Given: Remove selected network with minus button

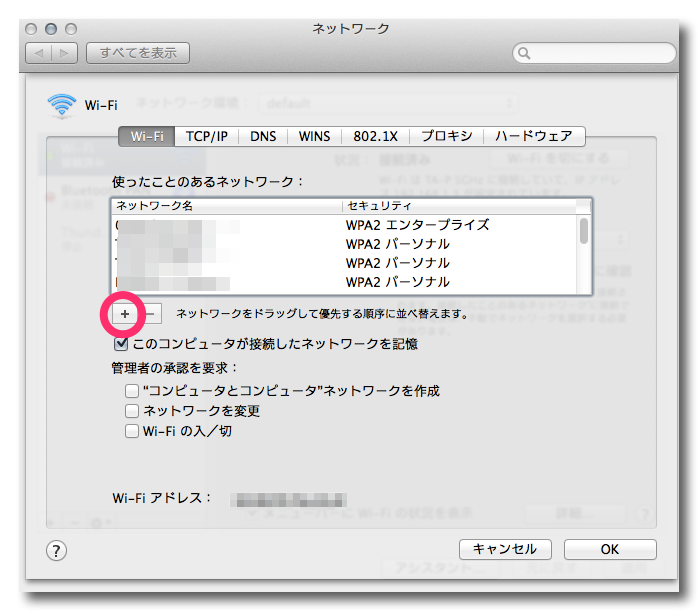Looking at the screenshot, I should [x=150, y=314].
